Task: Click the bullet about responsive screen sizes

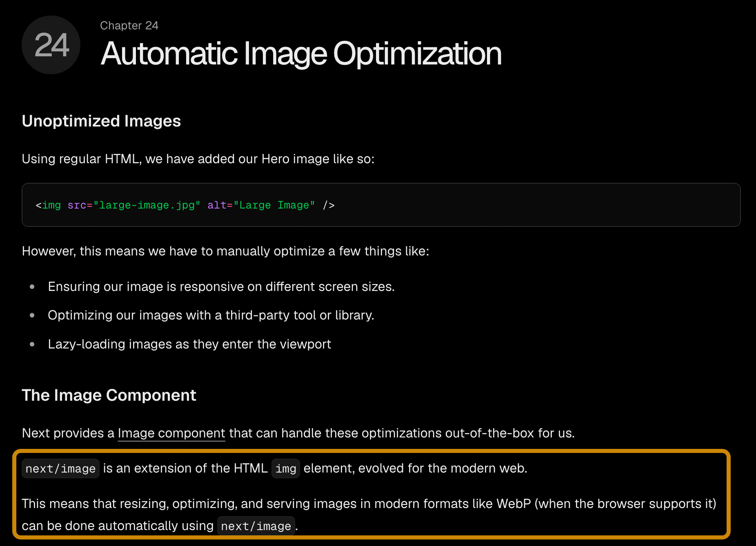Action: click(221, 286)
